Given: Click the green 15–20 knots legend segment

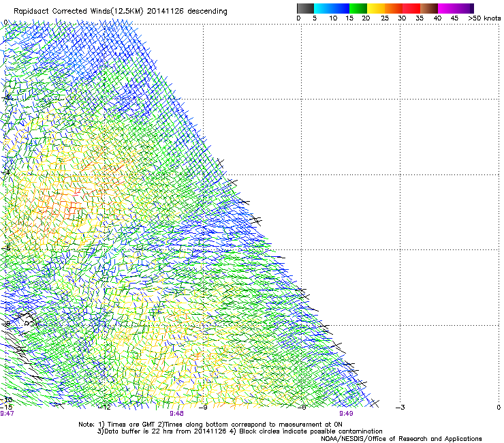Looking at the screenshot, I should pyautogui.click(x=358, y=8).
